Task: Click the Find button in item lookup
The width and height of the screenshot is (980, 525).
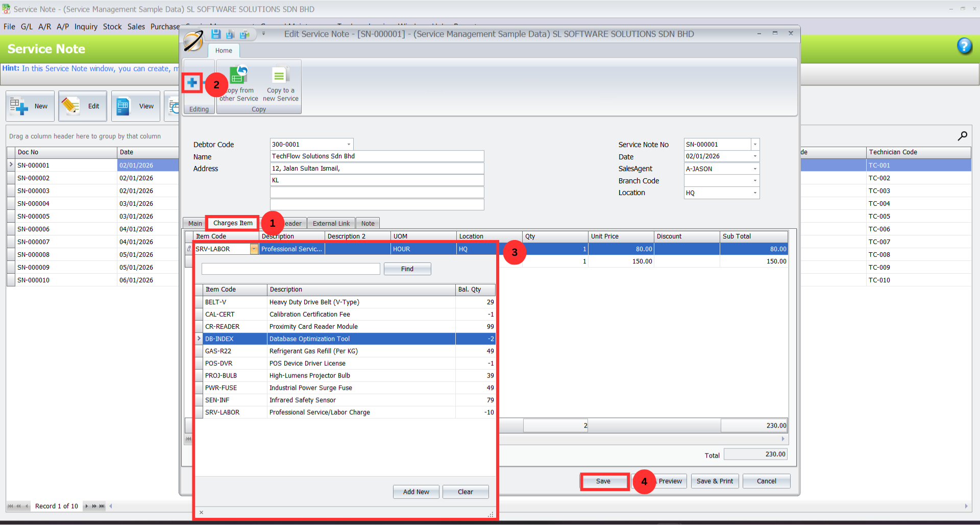Action: coord(407,269)
